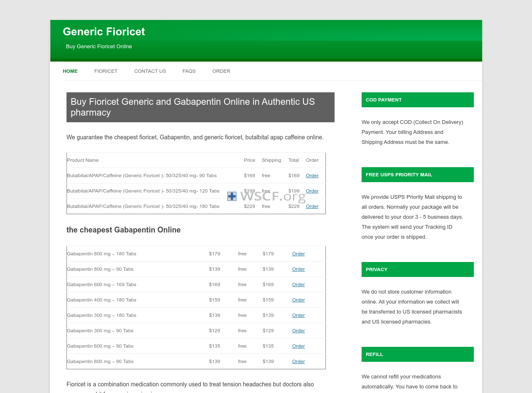Order Gabapentin 400 mg 180 Tabs
This screenshot has width=532, height=393.
(x=298, y=300)
